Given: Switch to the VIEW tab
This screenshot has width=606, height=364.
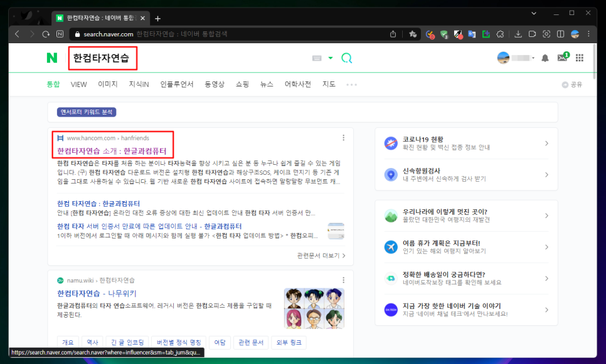Looking at the screenshot, I should [78, 85].
